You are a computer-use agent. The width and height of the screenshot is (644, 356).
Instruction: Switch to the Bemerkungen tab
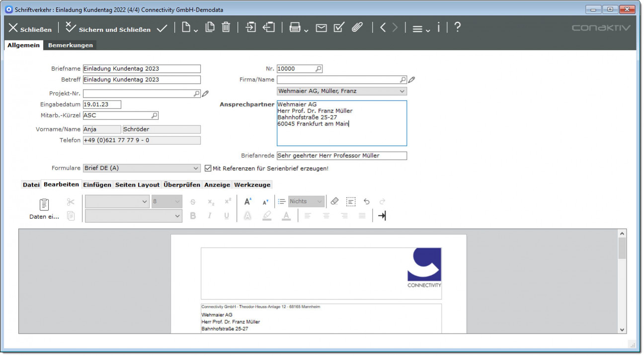coord(70,45)
